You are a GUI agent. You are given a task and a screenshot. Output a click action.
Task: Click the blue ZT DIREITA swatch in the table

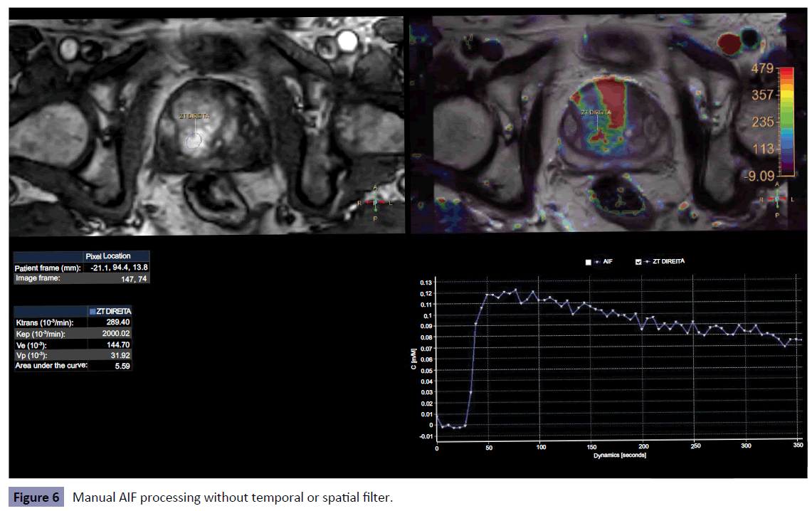92,311
